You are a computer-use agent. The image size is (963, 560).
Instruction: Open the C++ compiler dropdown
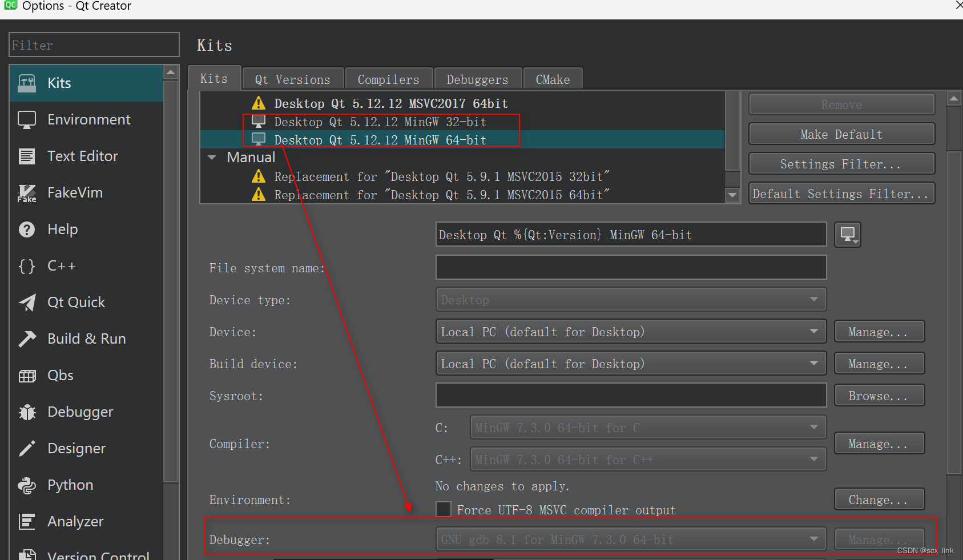tap(648, 460)
